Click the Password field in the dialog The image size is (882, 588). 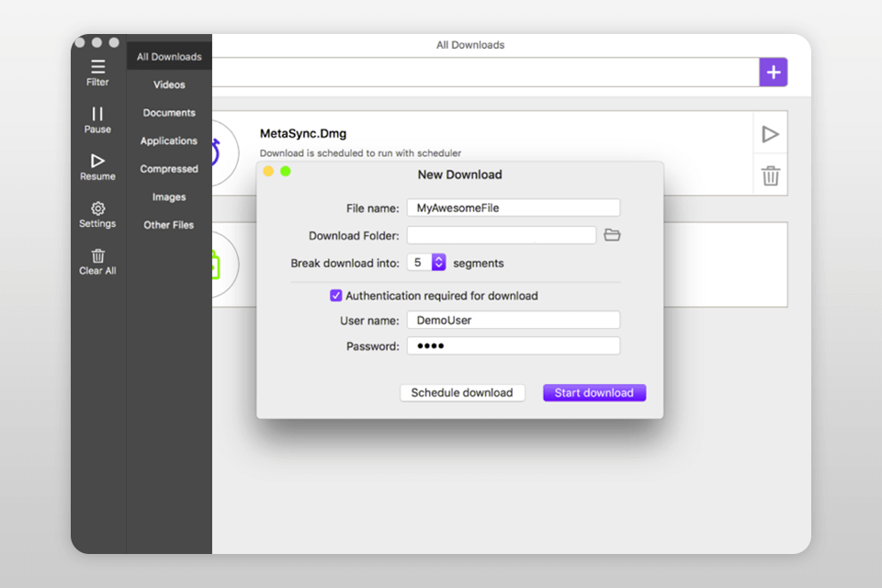[x=513, y=345]
